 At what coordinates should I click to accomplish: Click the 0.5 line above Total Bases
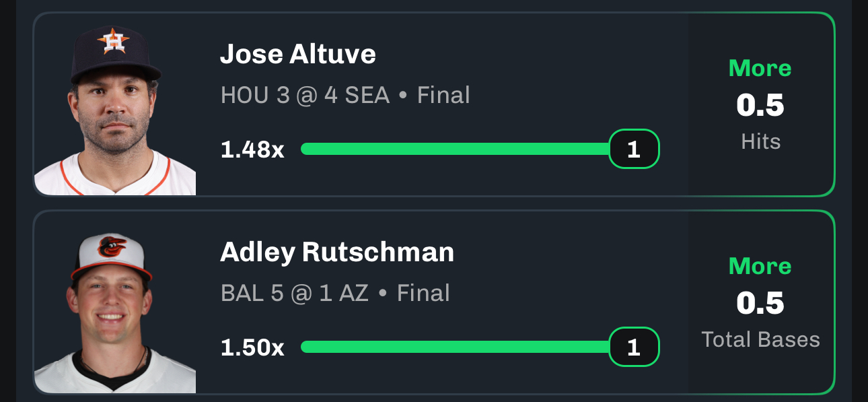coord(760,303)
